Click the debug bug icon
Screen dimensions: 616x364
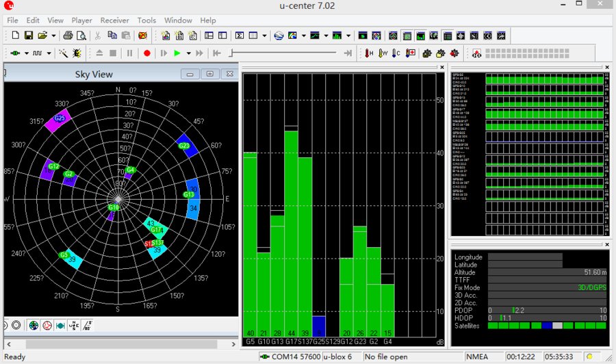click(x=77, y=53)
